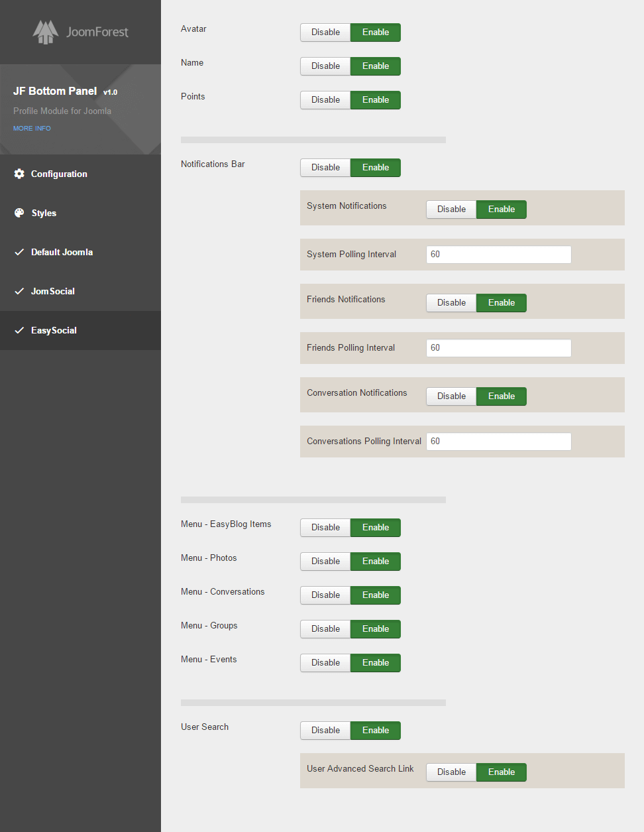
Task: Click the checkmark icon beside JomSocial
Action: 19,291
